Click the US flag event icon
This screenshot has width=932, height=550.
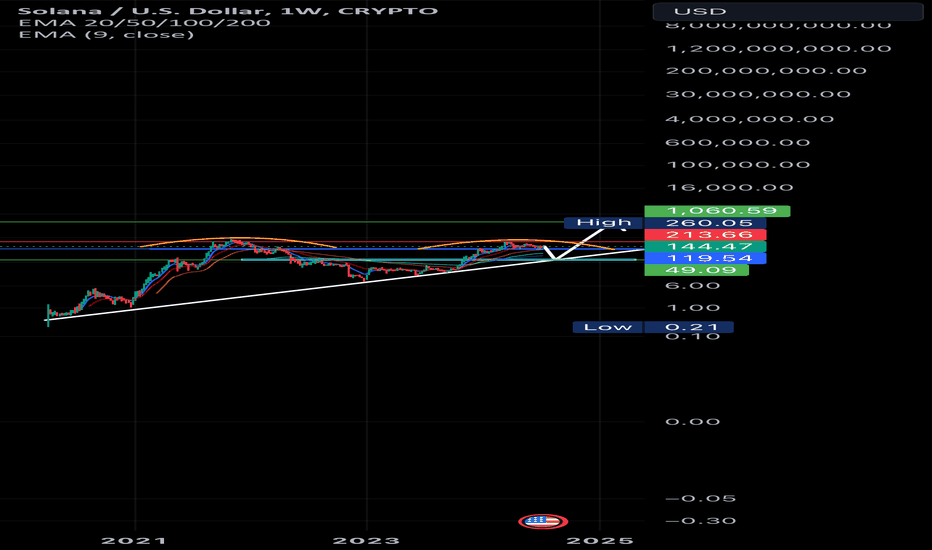(x=543, y=521)
